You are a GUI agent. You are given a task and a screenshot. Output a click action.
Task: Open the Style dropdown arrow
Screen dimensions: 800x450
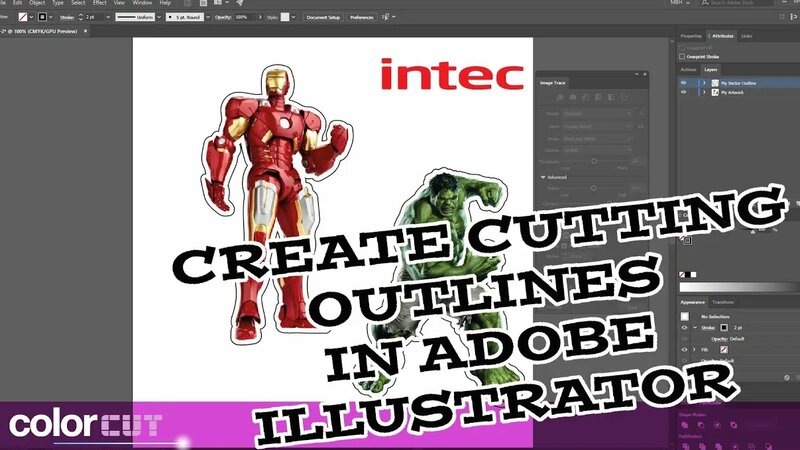pyautogui.click(x=293, y=17)
